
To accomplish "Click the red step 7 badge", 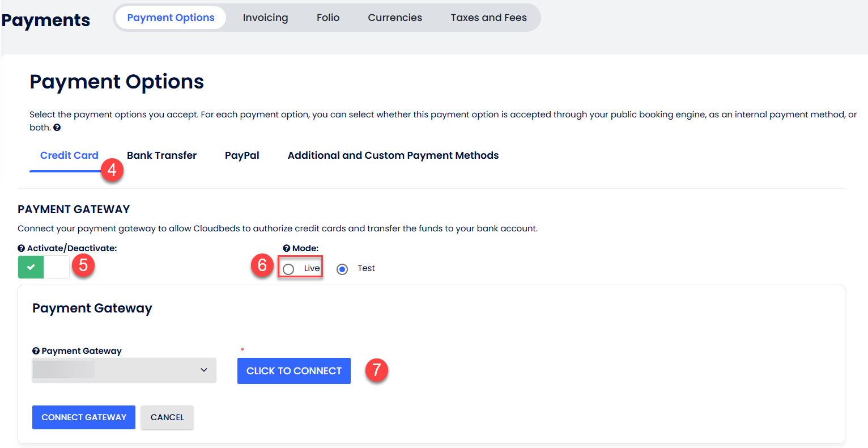I will (376, 370).
